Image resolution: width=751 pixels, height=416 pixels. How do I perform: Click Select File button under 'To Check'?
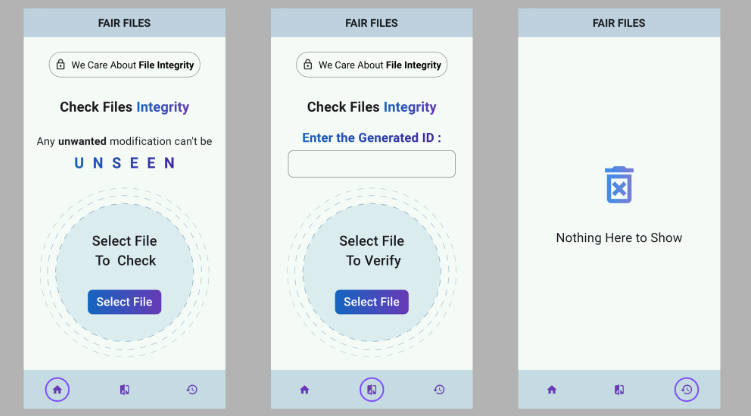[x=125, y=302]
